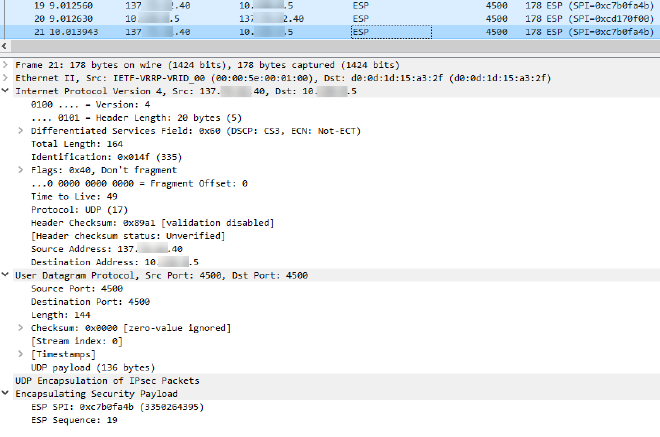Expand the Timestamps entry
This screenshot has height=437, width=660.
tap(25, 354)
